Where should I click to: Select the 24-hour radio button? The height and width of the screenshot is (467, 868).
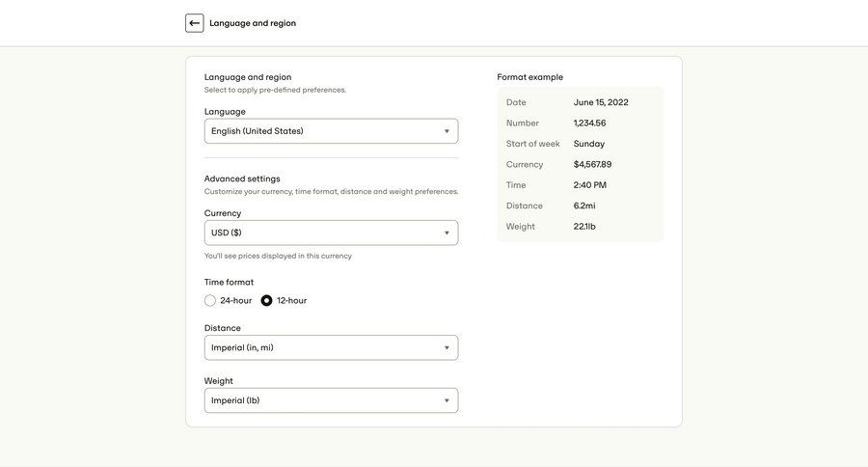coord(210,300)
